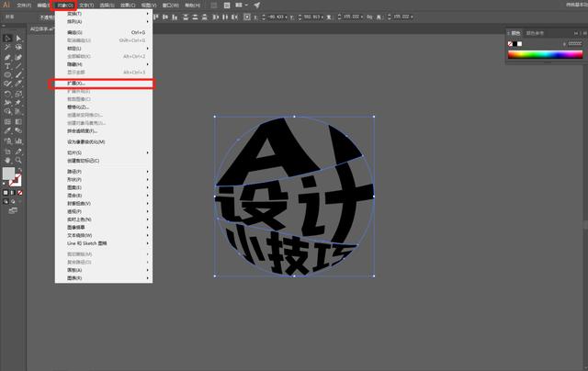Select the Eyedropper tool
This screenshot has width=588, height=371.
[7, 130]
